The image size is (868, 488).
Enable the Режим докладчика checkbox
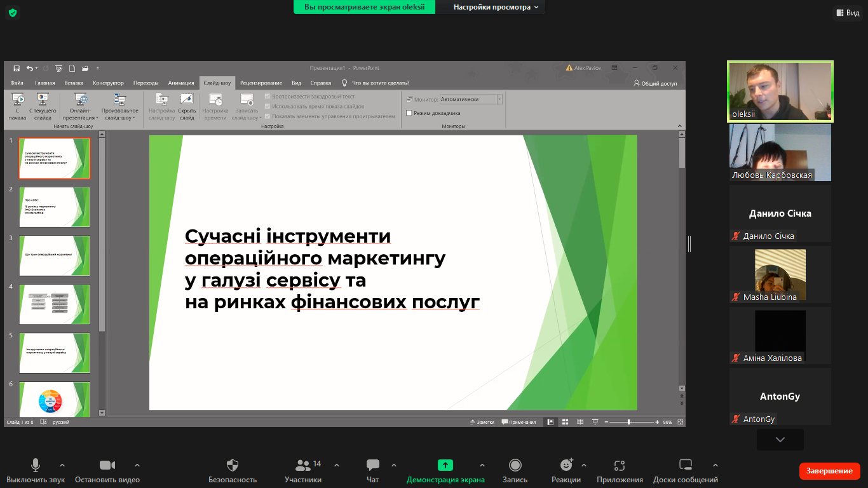point(409,113)
